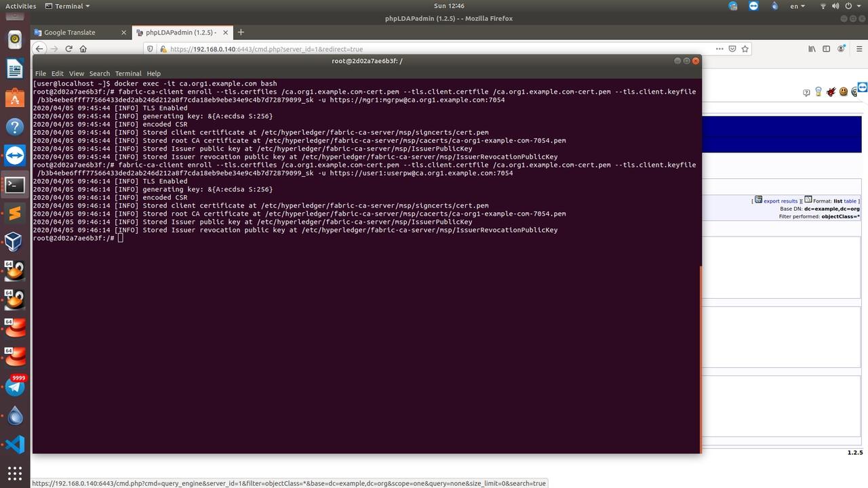The width and height of the screenshot is (868, 488).
Task: Open the terminal View menu
Action: tap(77, 73)
